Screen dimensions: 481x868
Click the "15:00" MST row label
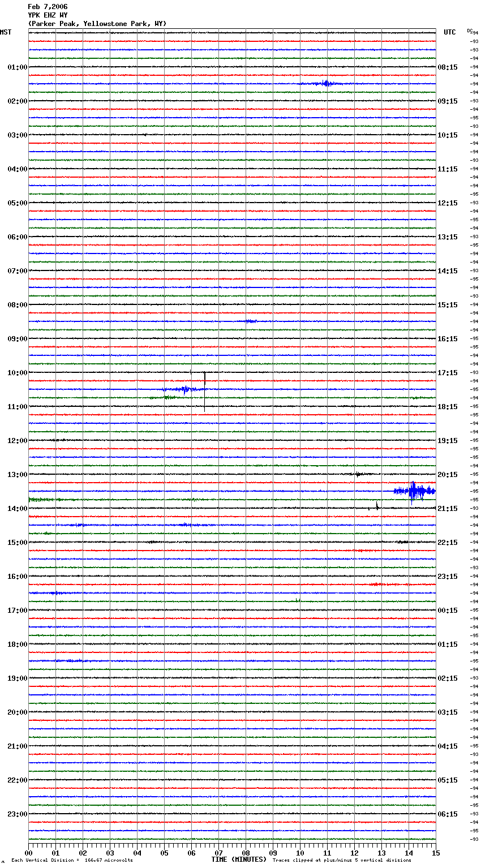(18, 543)
